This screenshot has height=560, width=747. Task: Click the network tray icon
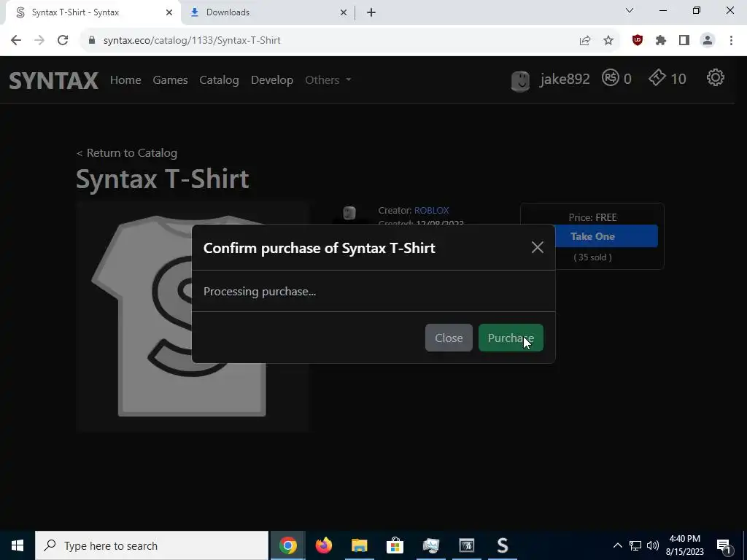(x=635, y=545)
